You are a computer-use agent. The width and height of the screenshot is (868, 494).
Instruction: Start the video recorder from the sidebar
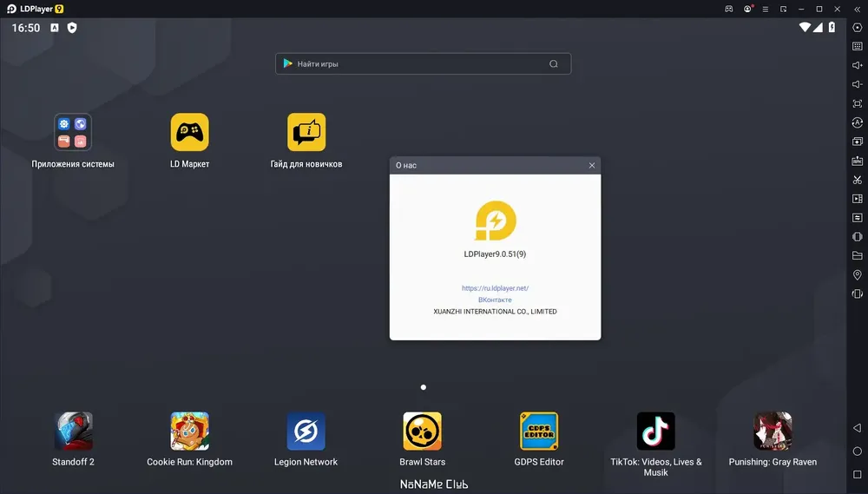(x=857, y=199)
